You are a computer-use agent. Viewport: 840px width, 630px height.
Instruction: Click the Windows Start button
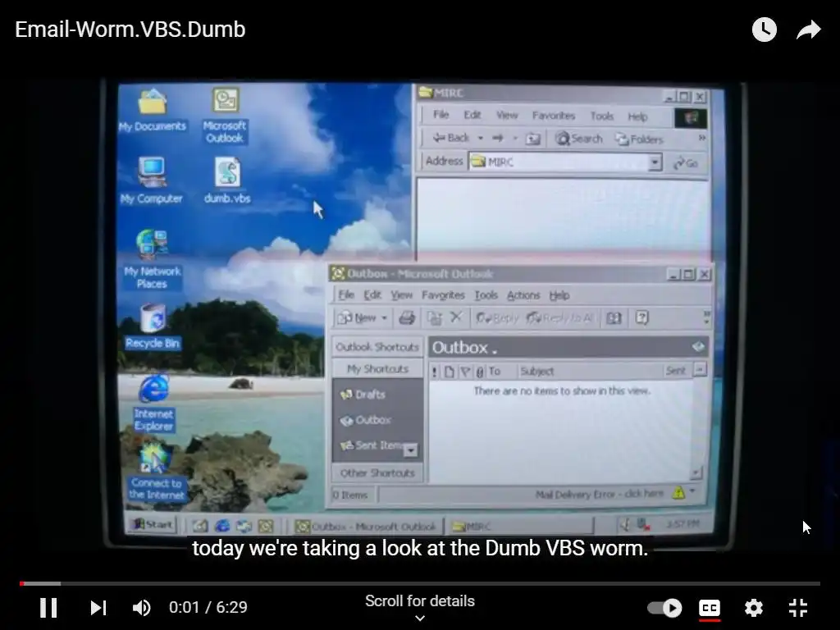[x=153, y=524]
